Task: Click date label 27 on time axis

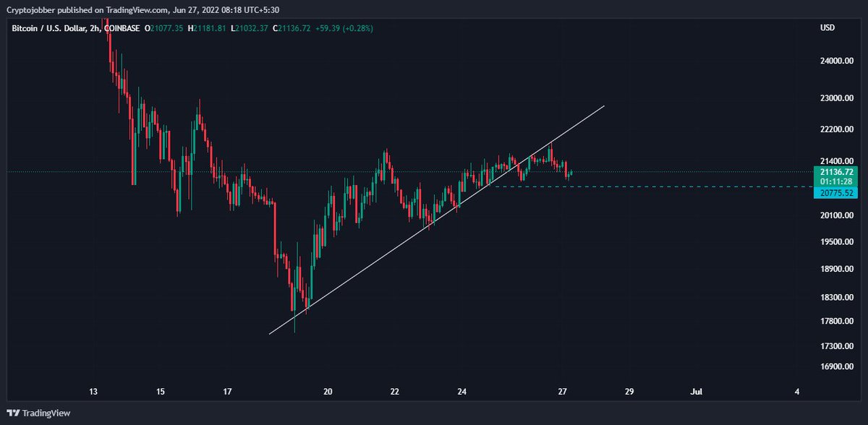Action: pyautogui.click(x=562, y=392)
